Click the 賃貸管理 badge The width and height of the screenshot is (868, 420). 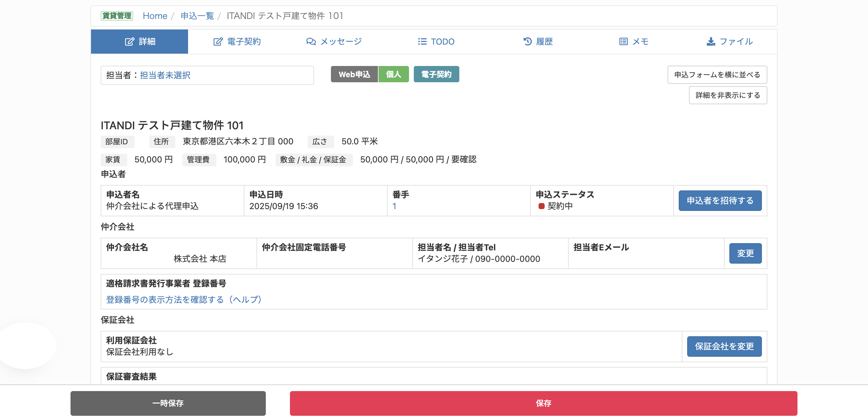(x=117, y=16)
